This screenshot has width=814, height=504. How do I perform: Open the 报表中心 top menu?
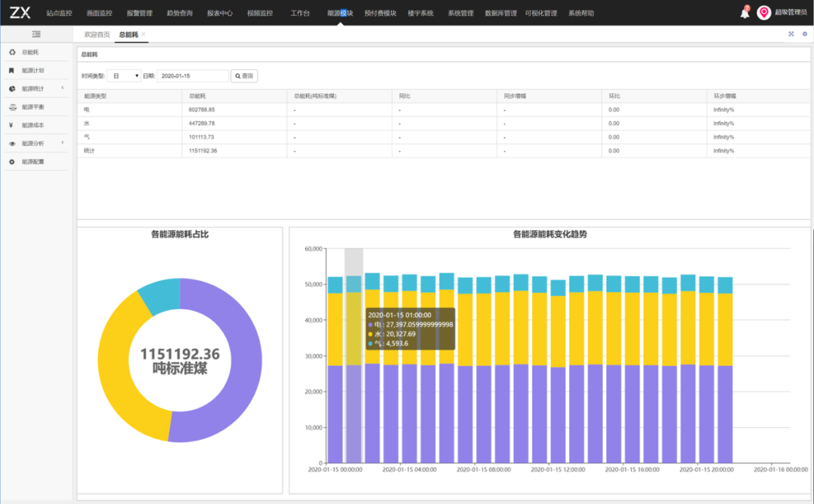coord(219,13)
